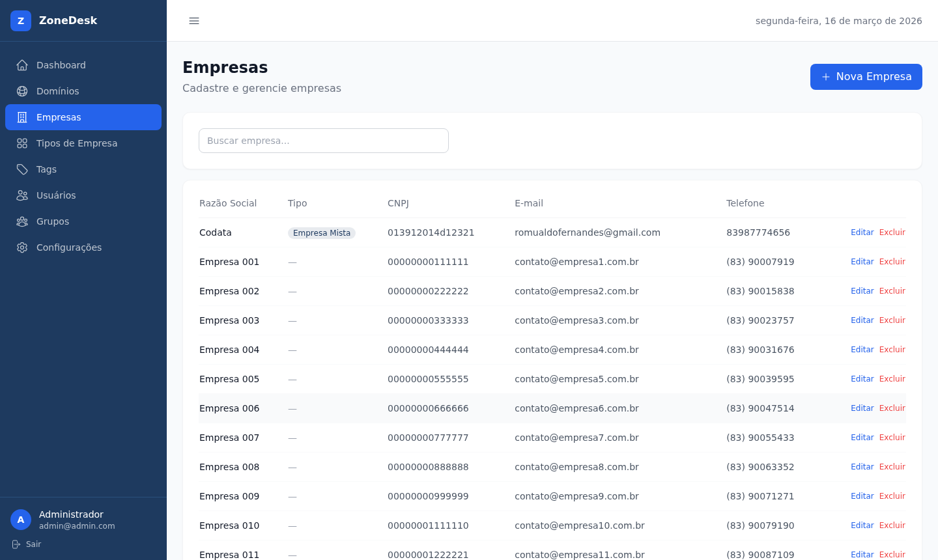Click the Usuários people icon
Screen dimensions: 938x560
(22, 195)
